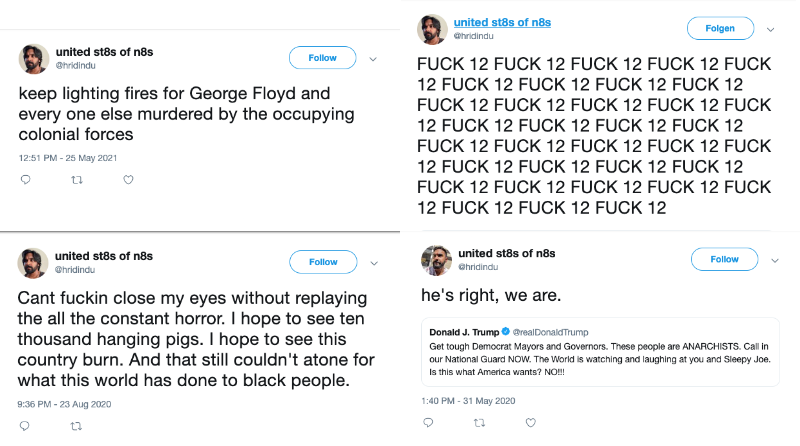Click the verified badge beside Donald J. Trump
Screen dimensions: 800x446
pyautogui.click(x=506, y=331)
